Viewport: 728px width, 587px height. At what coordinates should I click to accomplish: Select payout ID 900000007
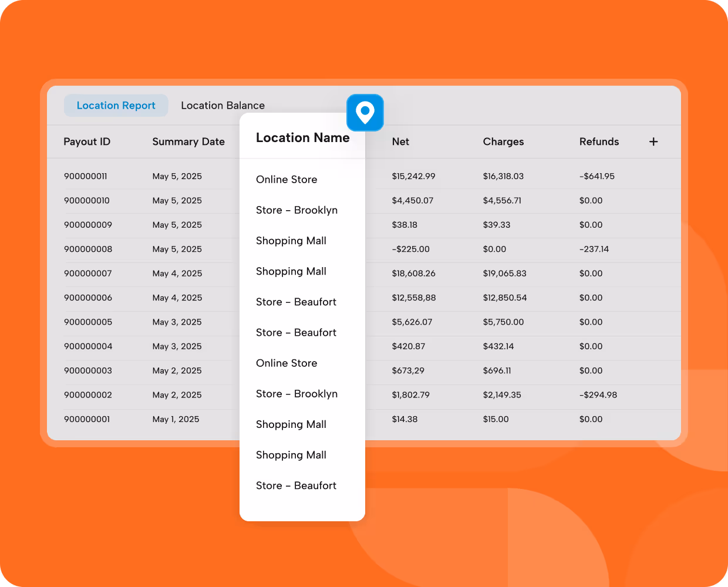(x=88, y=274)
